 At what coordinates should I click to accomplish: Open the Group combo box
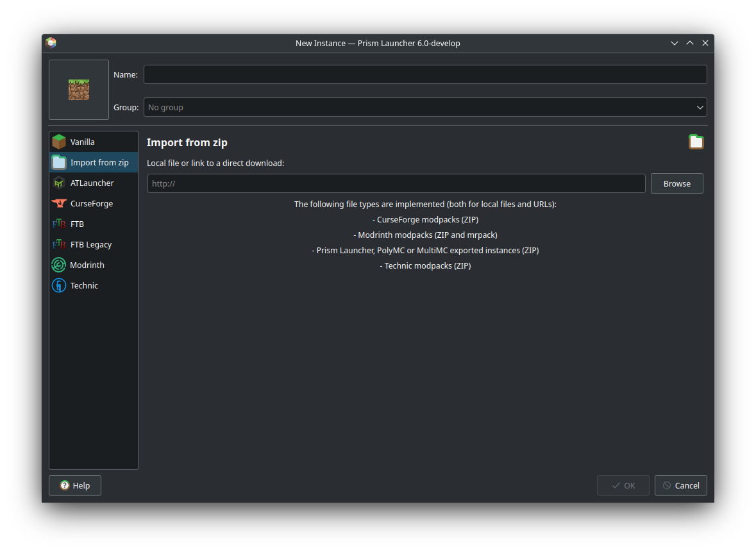tap(425, 107)
